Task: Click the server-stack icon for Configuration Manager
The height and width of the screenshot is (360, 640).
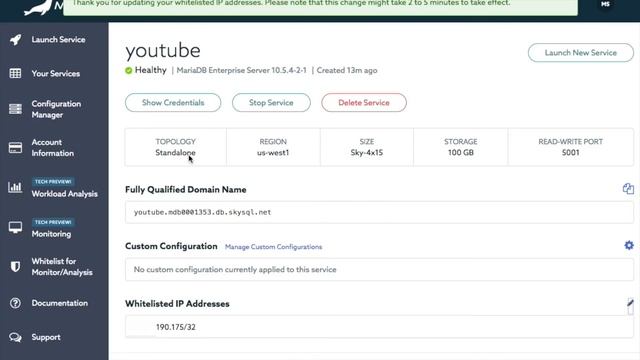Action: click(16, 109)
